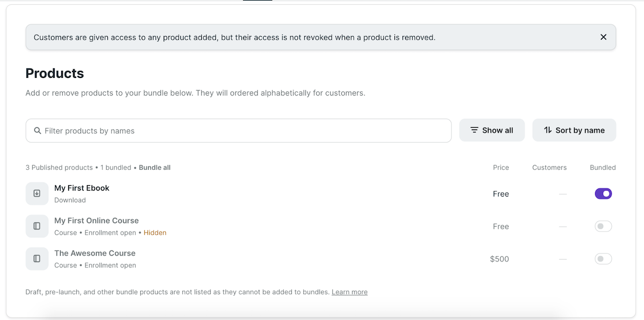Screen dimensions: 644x320
Task: Click the magnifying glass in the search field
Action: (37, 130)
